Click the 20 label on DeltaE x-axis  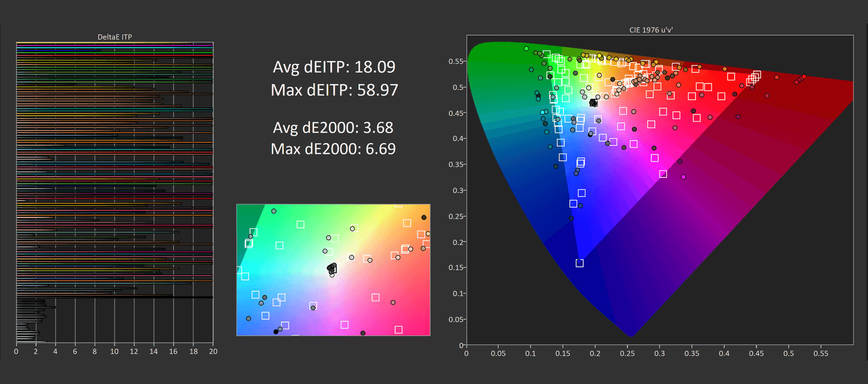pos(213,351)
